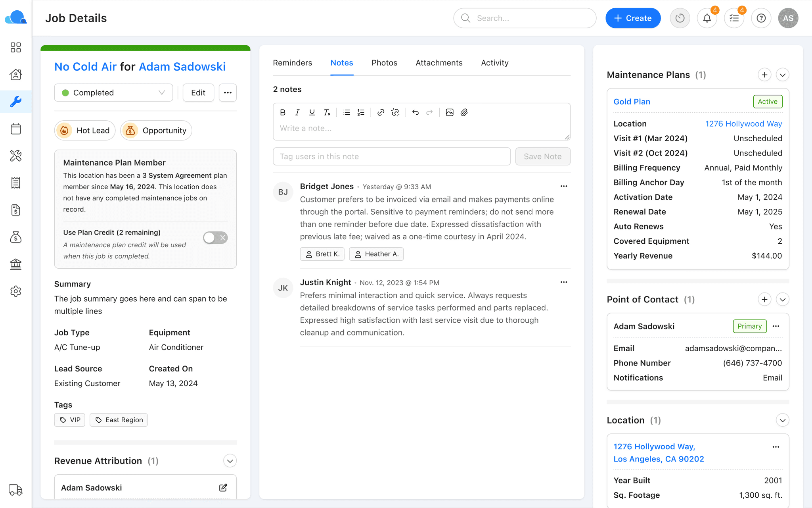This screenshot has height=508, width=812.
Task: Click the attach file paperclip icon
Action: [x=464, y=112]
